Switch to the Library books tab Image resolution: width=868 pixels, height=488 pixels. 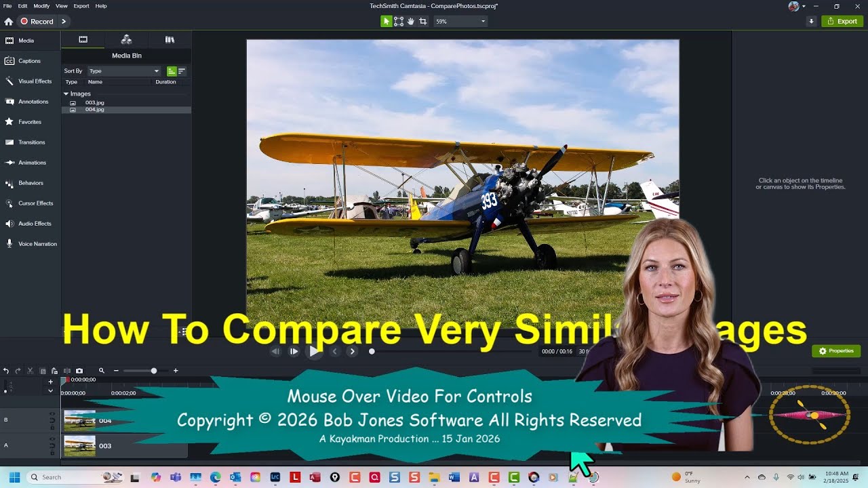[x=170, y=40]
